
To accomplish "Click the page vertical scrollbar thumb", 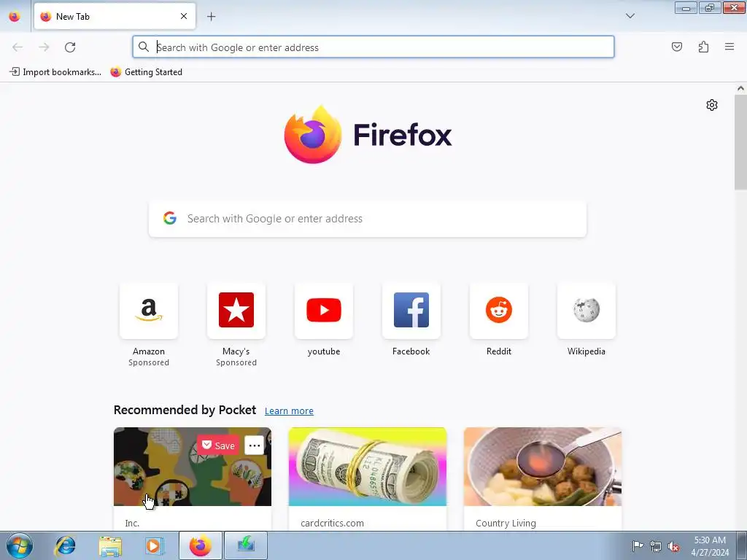I will point(740,142).
